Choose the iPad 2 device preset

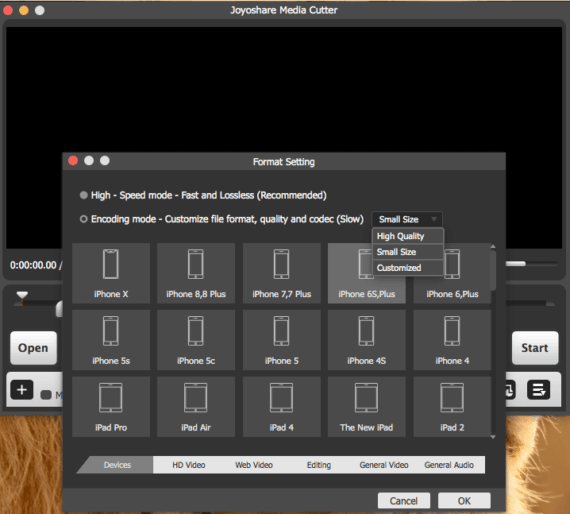pos(452,406)
